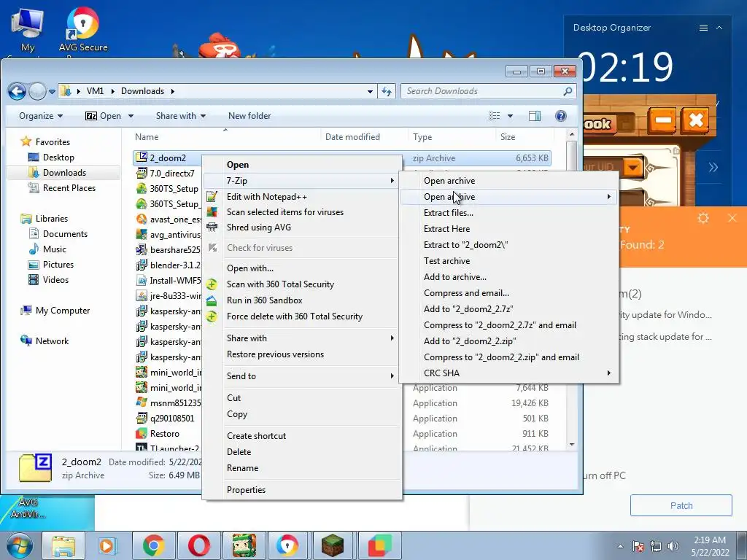Viewport: 747px width, 560px height.
Task: Choose Test archive
Action: (508, 261)
